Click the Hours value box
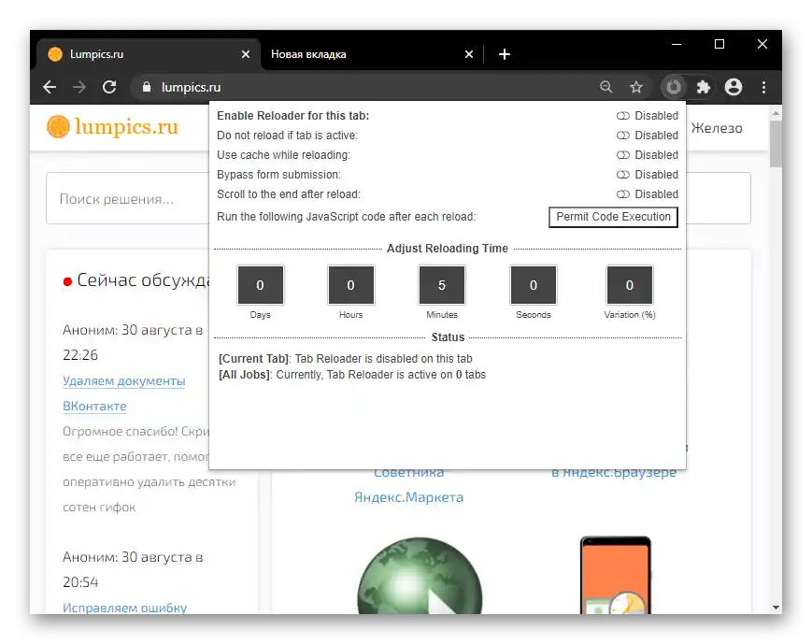The height and width of the screenshot is (644, 812). tap(351, 285)
